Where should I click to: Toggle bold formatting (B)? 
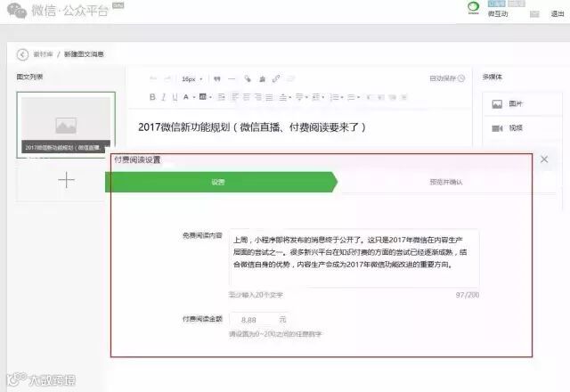[x=152, y=97]
